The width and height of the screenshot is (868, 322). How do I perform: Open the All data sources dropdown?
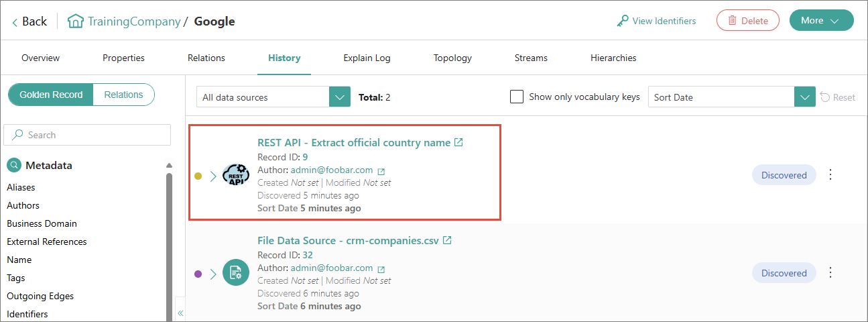pyautogui.click(x=273, y=97)
